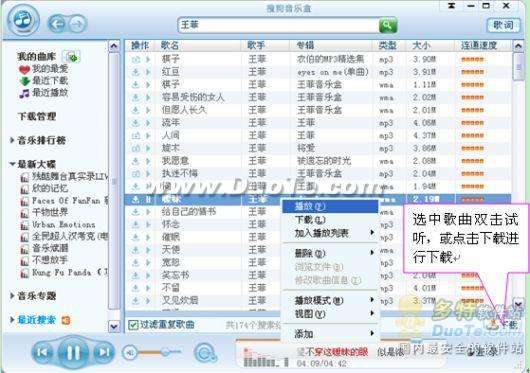
Task: Open album 音乐旋涡
Action: [44, 248]
